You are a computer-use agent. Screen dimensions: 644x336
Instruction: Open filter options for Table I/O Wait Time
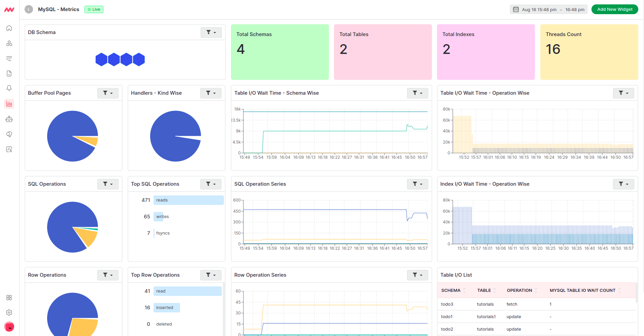tap(417, 93)
